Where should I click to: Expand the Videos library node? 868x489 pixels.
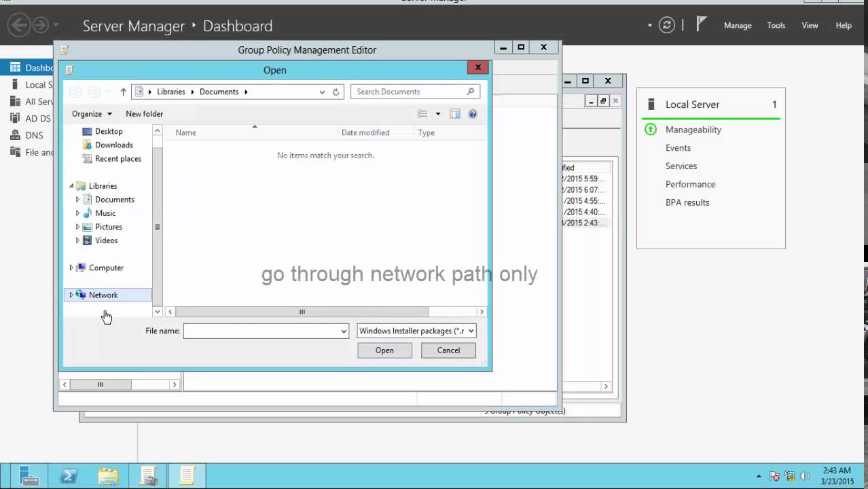click(77, 240)
